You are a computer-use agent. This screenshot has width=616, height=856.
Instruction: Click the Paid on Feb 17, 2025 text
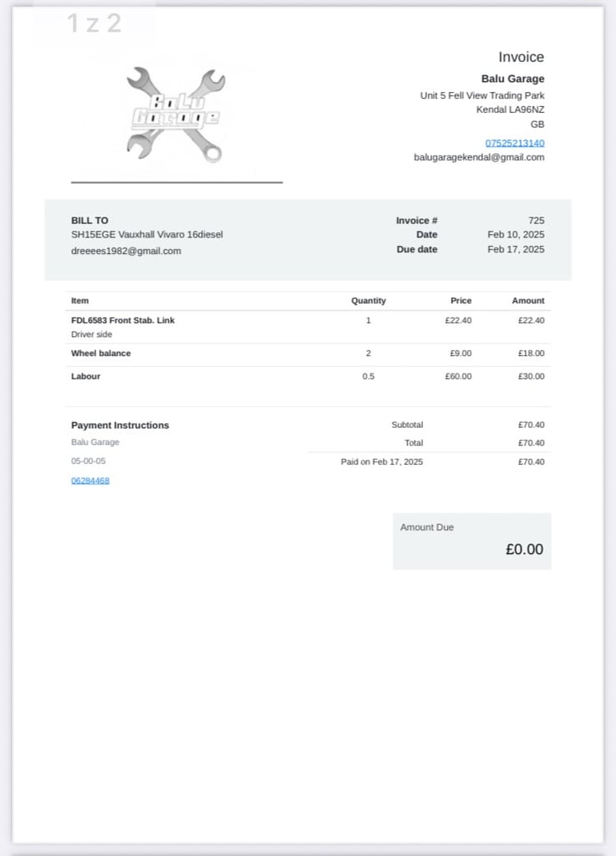click(x=381, y=461)
